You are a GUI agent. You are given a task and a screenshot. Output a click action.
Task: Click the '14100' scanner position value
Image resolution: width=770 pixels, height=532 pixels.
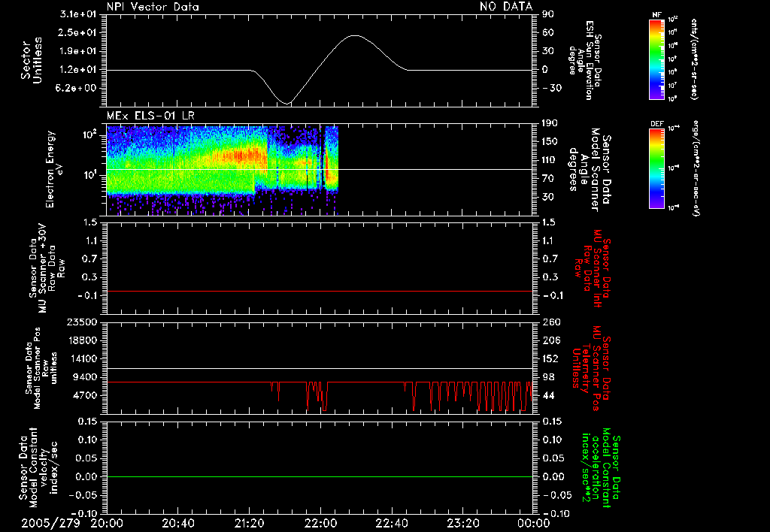coord(85,358)
